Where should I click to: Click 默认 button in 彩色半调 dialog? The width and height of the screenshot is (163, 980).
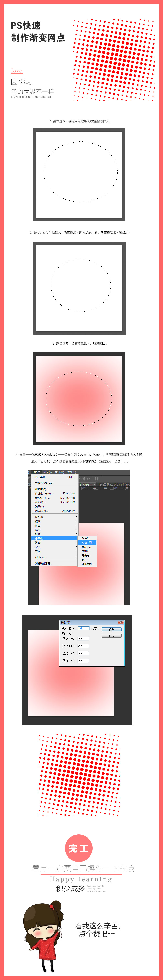click(x=111, y=636)
